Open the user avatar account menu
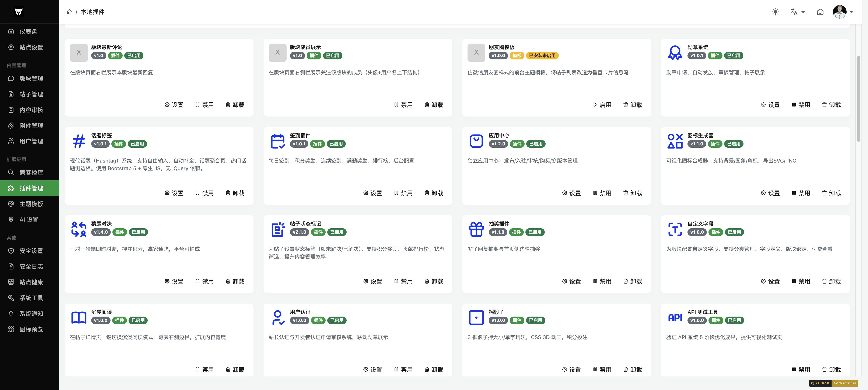This screenshot has height=390, width=868. pyautogui.click(x=843, y=12)
